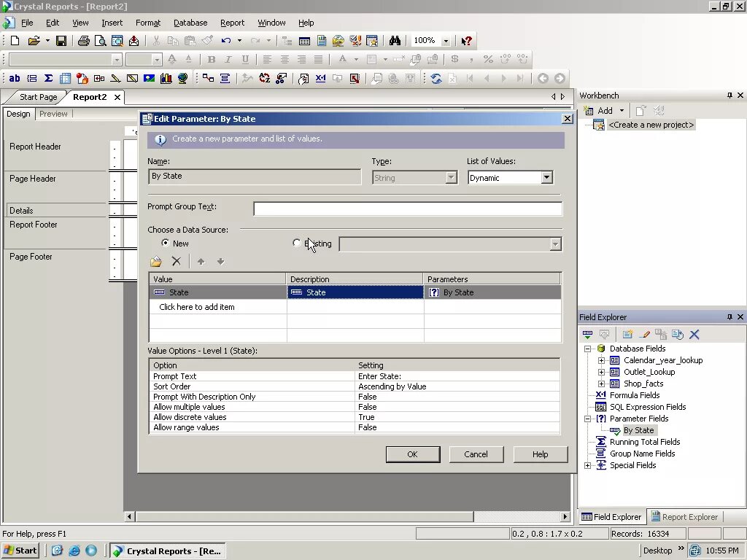Click the context Help arrow-question icon
This screenshot has width=747, height=560.
[x=466, y=41]
